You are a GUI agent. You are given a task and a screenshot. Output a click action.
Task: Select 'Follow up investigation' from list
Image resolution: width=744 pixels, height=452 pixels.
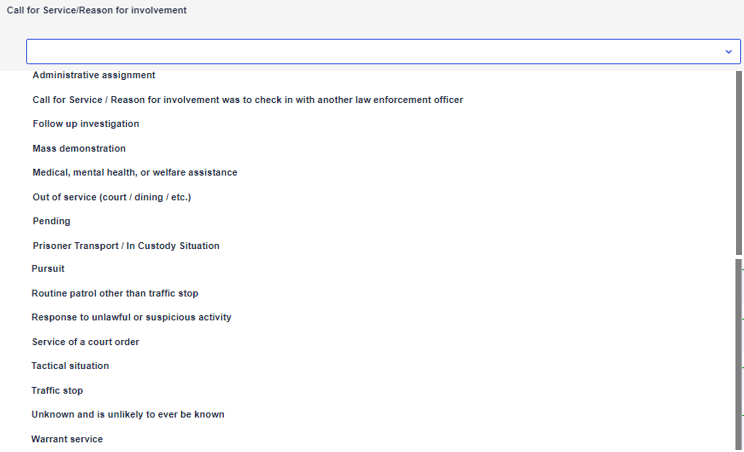86,124
